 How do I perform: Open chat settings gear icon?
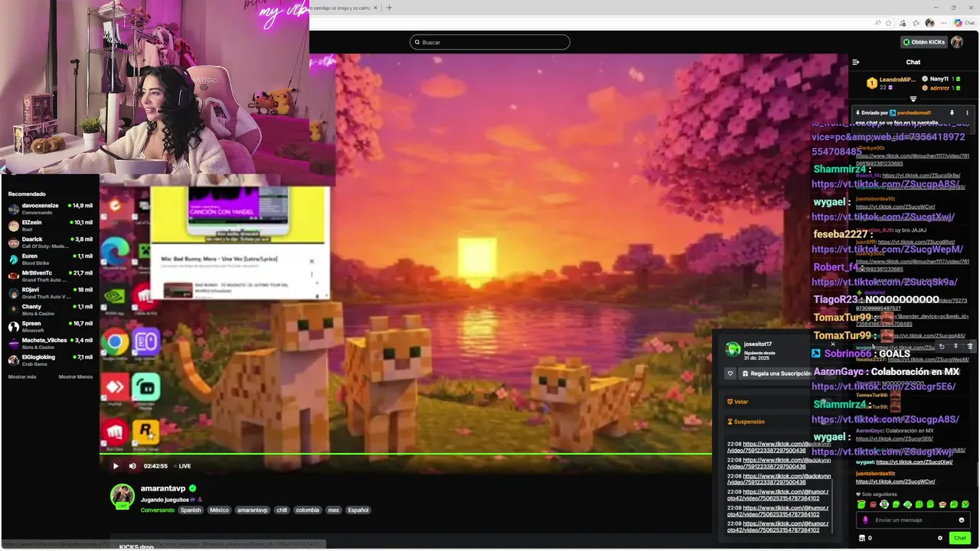(940, 538)
